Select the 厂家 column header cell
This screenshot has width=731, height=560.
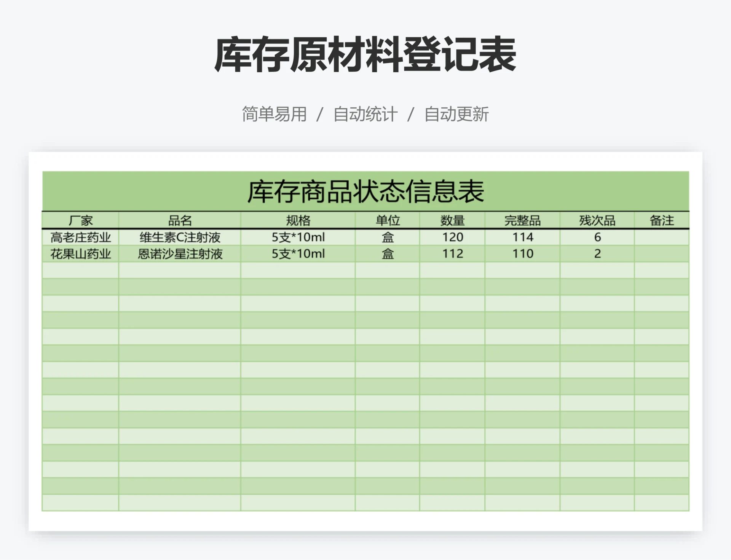[81, 220]
